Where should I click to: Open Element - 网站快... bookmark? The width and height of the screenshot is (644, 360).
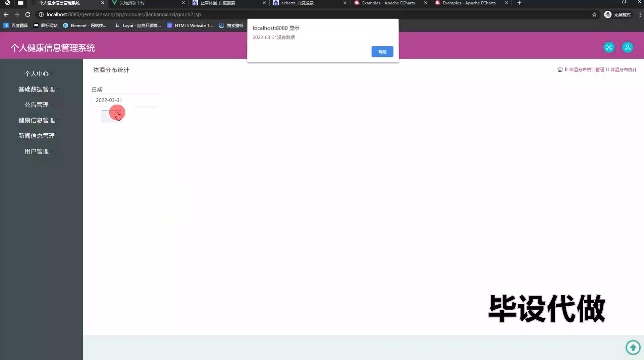coord(85,26)
